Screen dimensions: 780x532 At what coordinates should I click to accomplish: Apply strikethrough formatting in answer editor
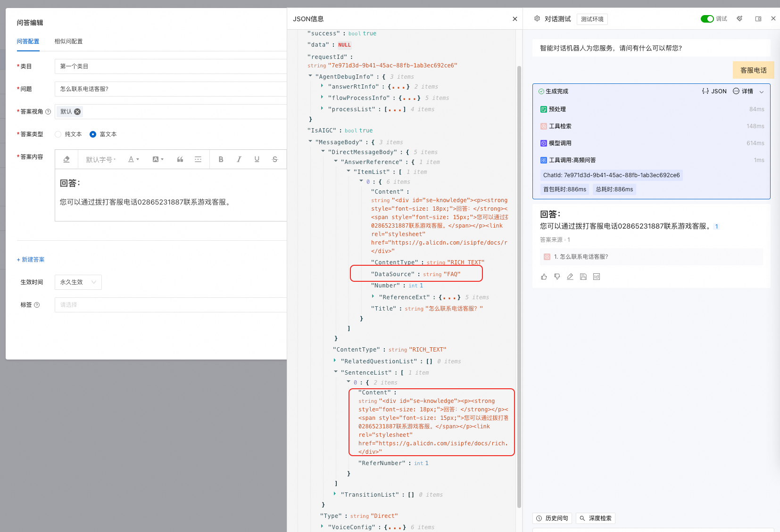(275, 159)
